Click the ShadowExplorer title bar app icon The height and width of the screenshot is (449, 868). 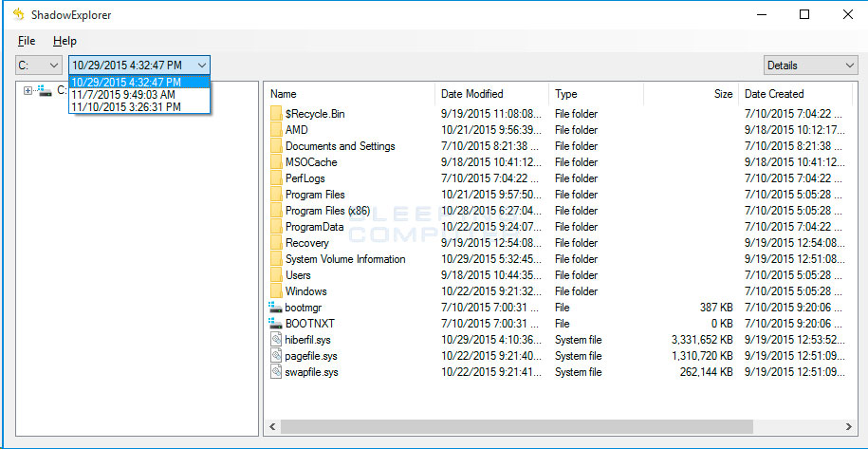click(19, 14)
